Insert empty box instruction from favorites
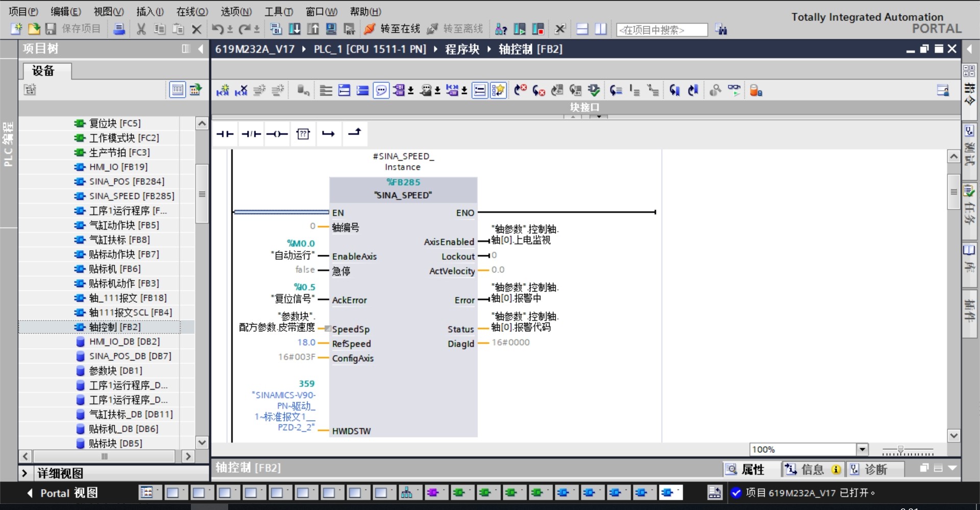The width and height of the screenshot is (980, 510). [x=303, y=134]
